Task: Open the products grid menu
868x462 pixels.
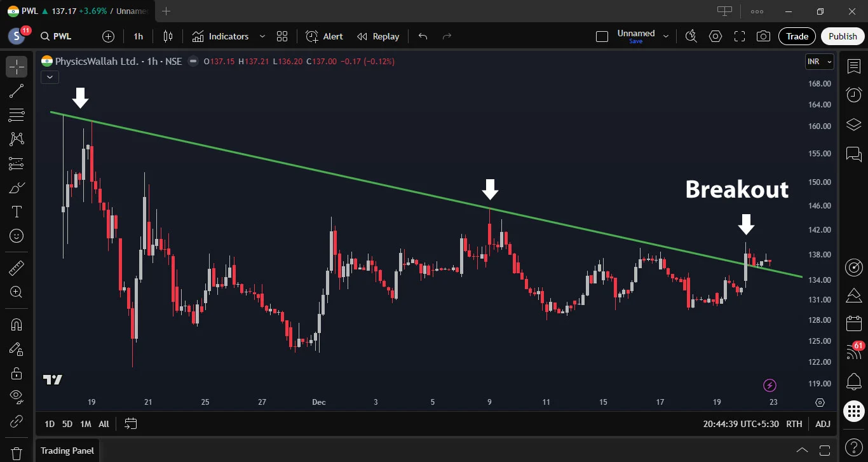Action: 854,411
